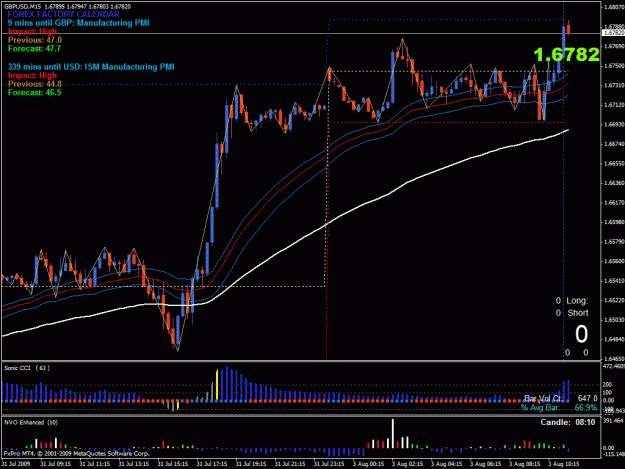This screenshot has height=469, width=625.
Task: Click the '31 Jul 17:15' time axis label
Action: click(212, 464)
